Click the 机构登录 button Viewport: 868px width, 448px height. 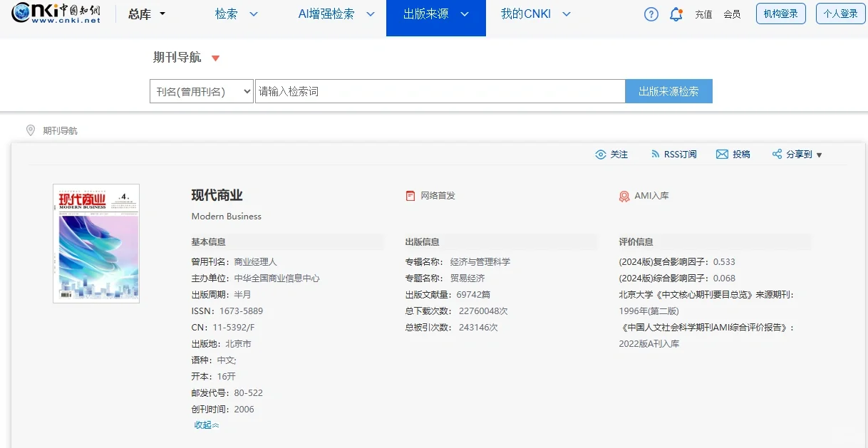(781, 14)
